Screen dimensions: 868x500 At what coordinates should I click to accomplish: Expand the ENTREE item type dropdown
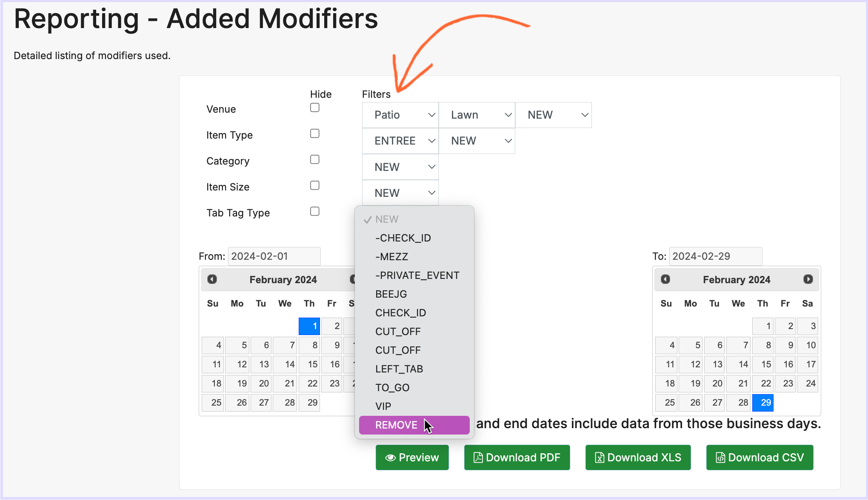click(x=400, y=141)
